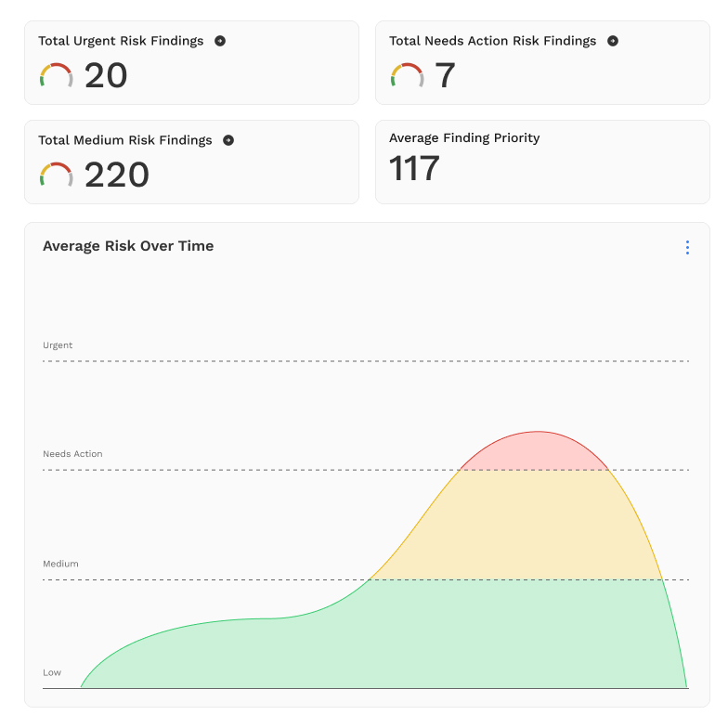
Task: Click the urgent findings count 20
Action: (106, 76)
